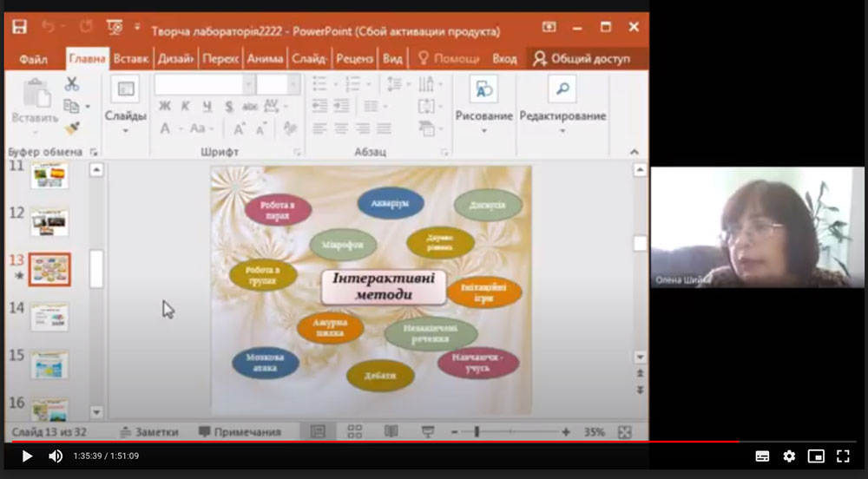Select slide 15 thumbnail
Image resolution: width=868 pixels, height=479 pixels.
click(x=49, y=364)
